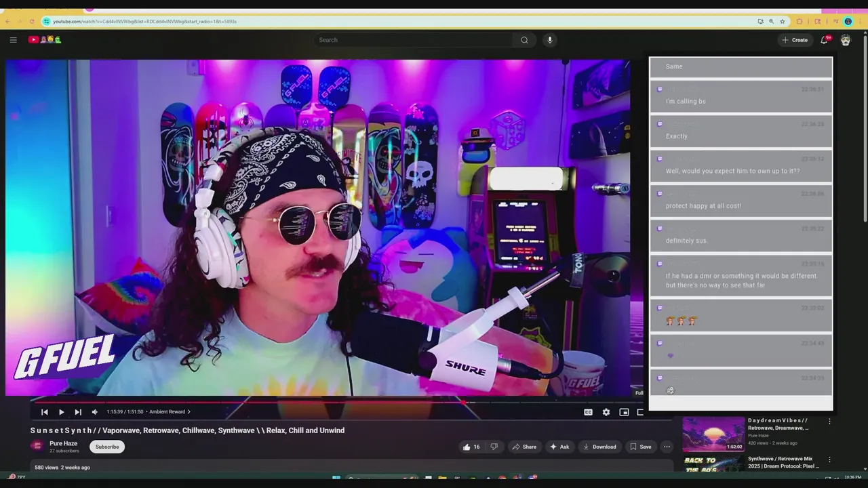Toggle theater mode in the player
This screenshot has width=868, height=488.
640,412
